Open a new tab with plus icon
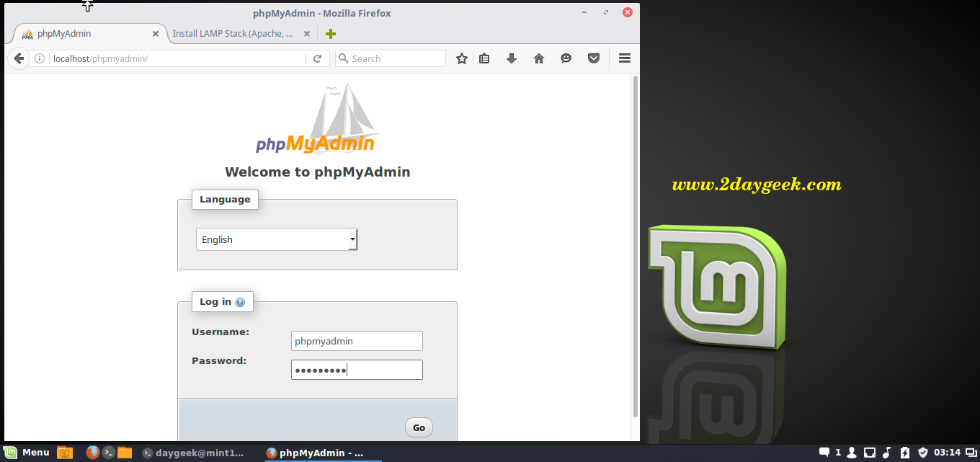The width and height of the screenshot is (980, 462). [x=331, y=34]
